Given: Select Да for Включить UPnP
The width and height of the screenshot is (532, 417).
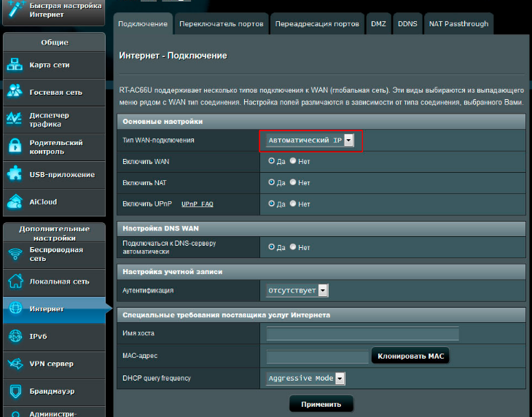Looking at the screenshot, I should [271, 203].
